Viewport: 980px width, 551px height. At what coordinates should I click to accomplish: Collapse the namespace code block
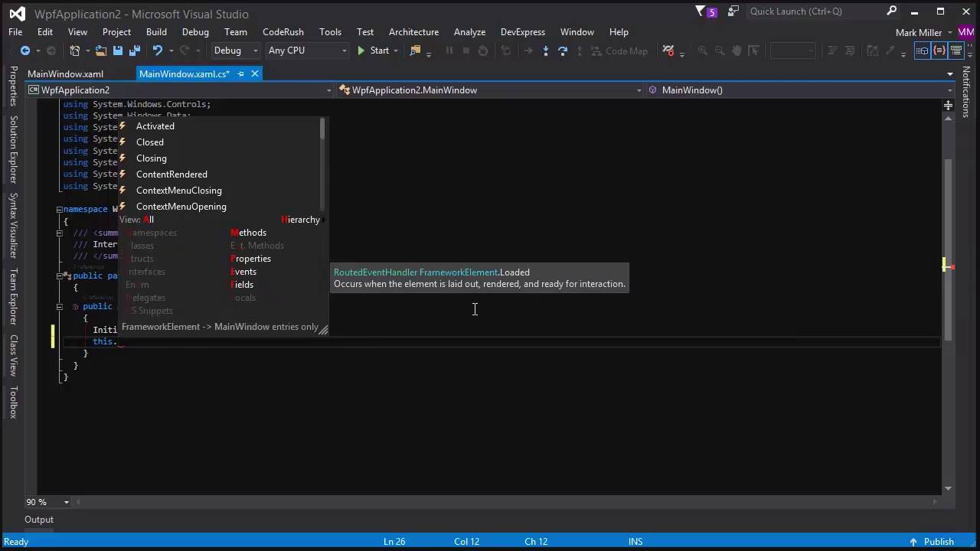point(59,209)
